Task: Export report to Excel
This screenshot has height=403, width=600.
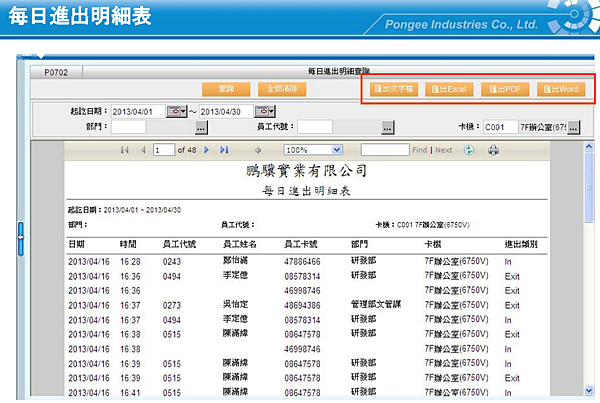Action: 449,89
